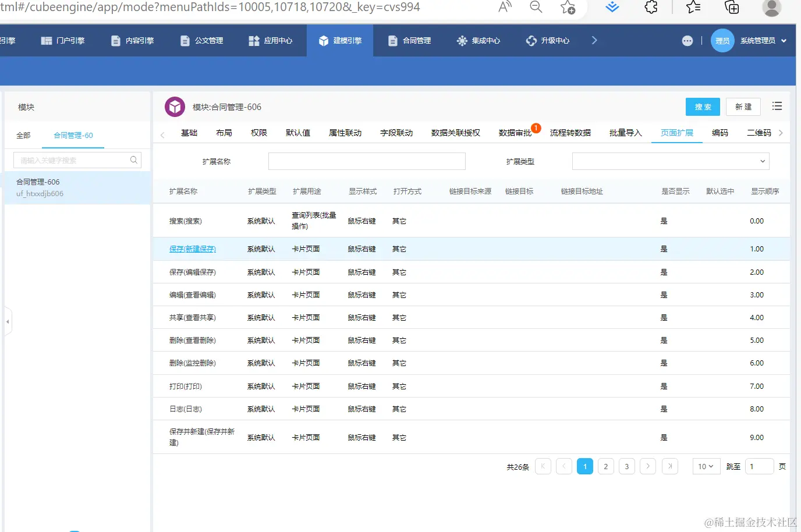801x532 pixels.
Task: Switch to the 布局 tab
Action: (224, 133)
